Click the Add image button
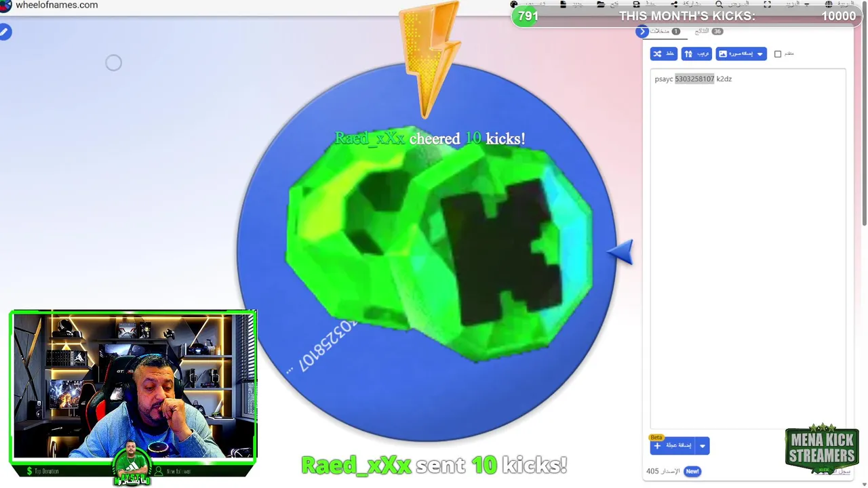868x488 pixels. coord(735,54)
